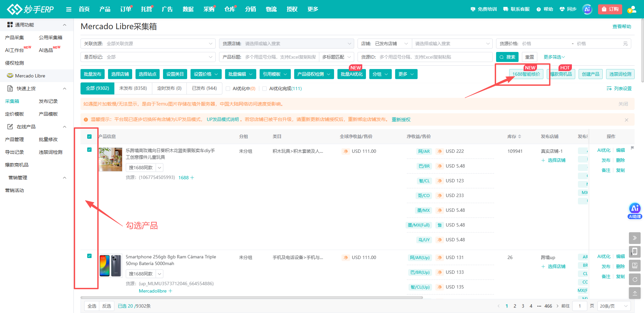Click the flower-cart building blocks product thumbnail
The image size is (644, 313).
110,160
